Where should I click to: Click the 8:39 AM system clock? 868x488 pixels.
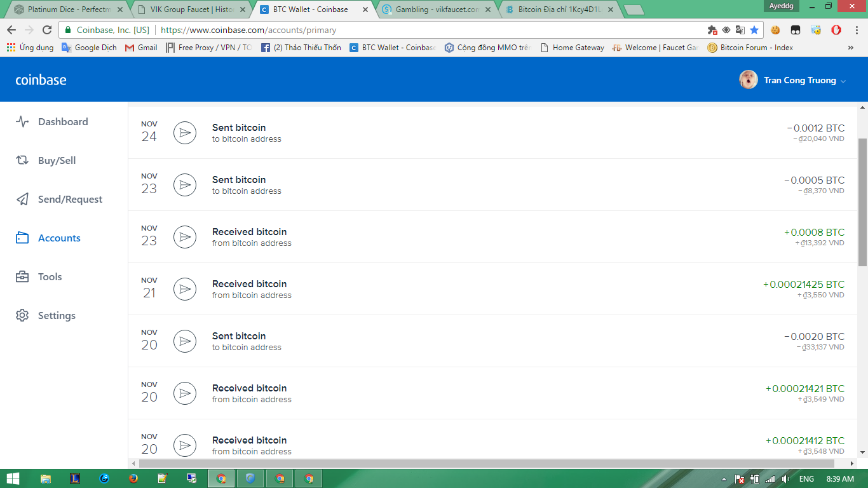840,479
